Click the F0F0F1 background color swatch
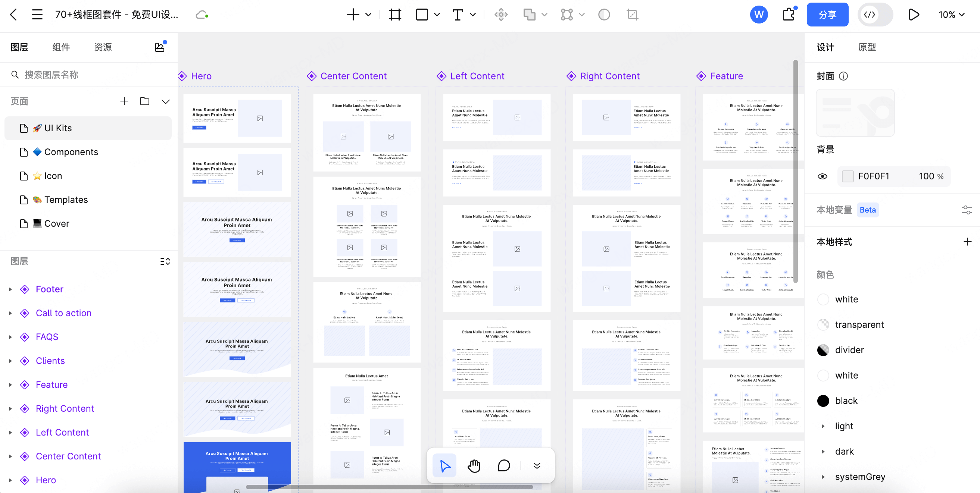 [x=848, y=176]
